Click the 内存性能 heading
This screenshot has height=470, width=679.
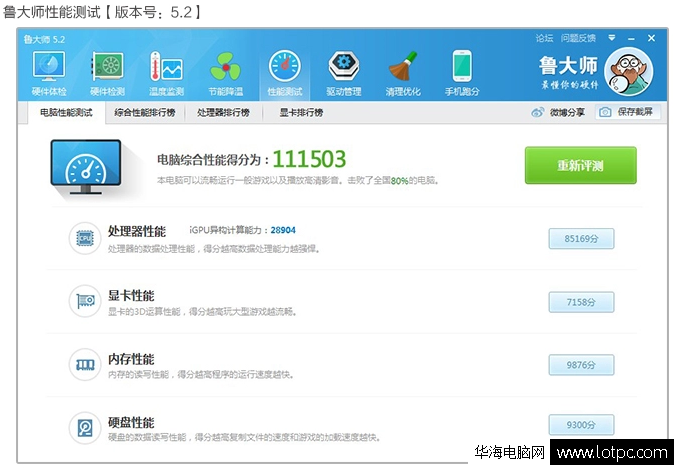(131, 359)
